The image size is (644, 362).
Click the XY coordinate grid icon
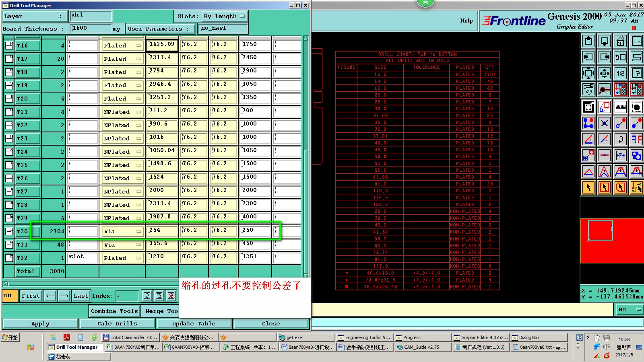click(x=637, y=41)
